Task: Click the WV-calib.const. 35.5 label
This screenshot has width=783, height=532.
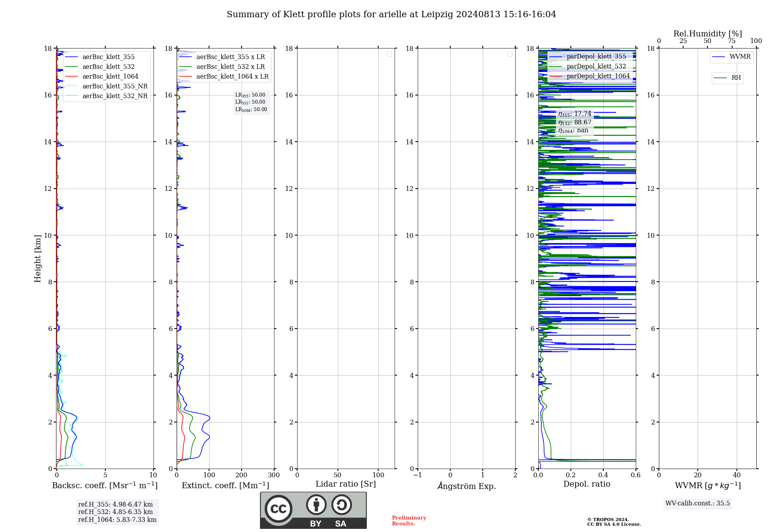Action: click(x=698, y=503)
